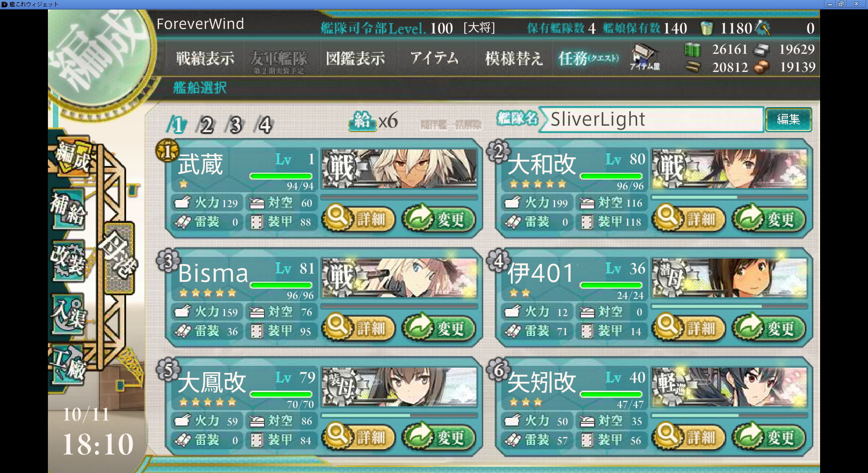This screenshot has height=473, width=868.
Task: Click the 編成 organize sidebar icon
Action: click(72, 156)
